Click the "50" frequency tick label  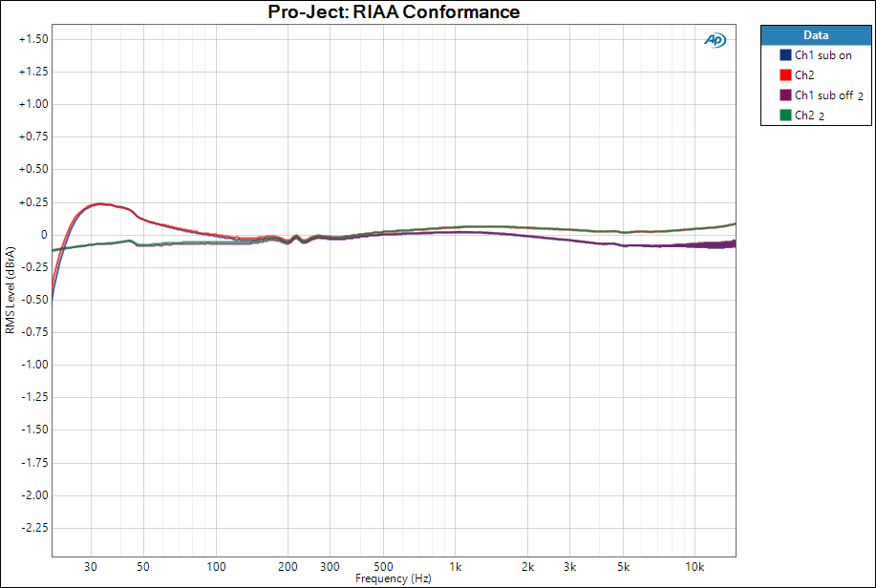click(143, 567)
